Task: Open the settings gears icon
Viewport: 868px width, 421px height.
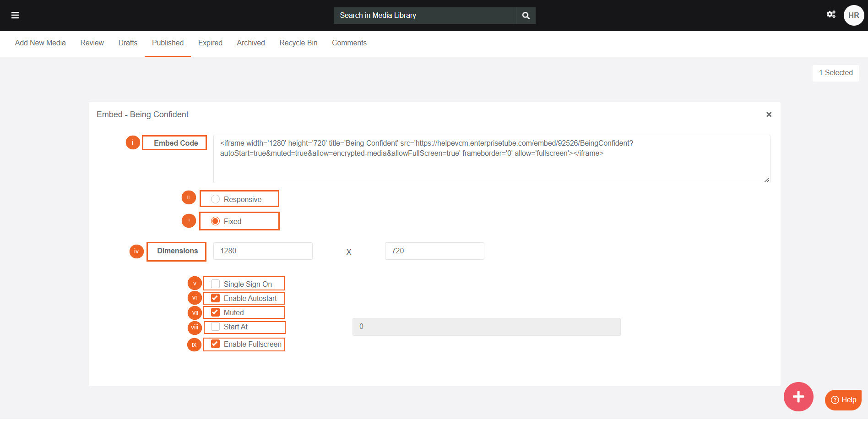Action: (x=831, y=15)
